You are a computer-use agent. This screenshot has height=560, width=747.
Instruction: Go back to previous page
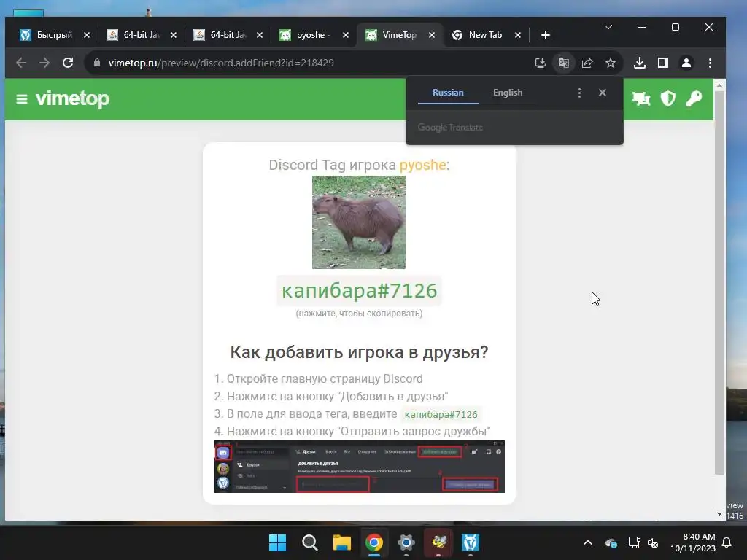point(21,63)
